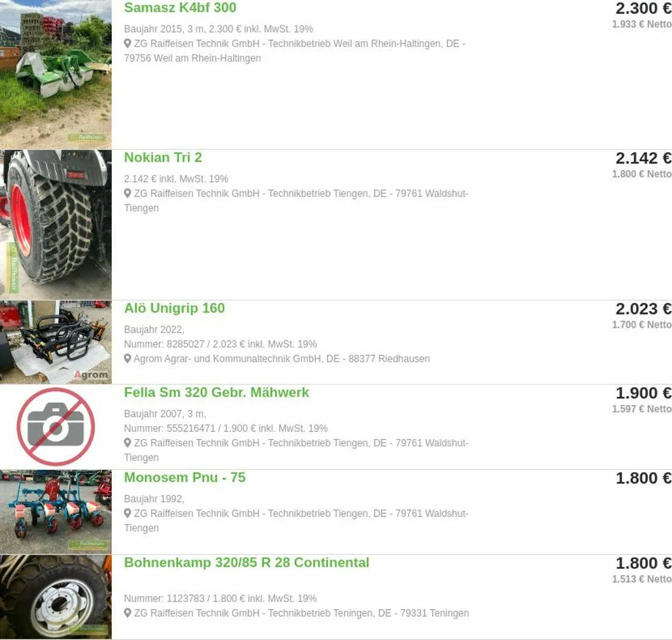Image resolution: width=672 pixels, height=640 pixels.
Task: View the green Samasz mower photo
Action: (x=56, y=74)
